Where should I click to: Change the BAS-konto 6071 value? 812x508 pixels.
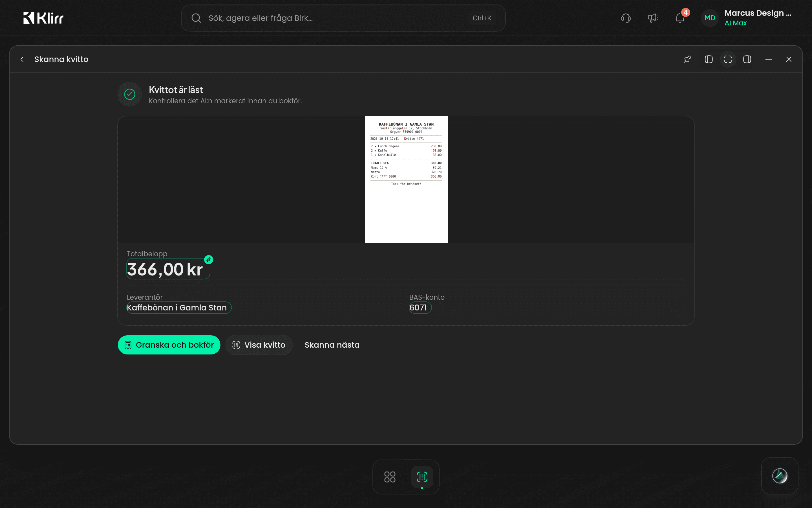point(420,308)
